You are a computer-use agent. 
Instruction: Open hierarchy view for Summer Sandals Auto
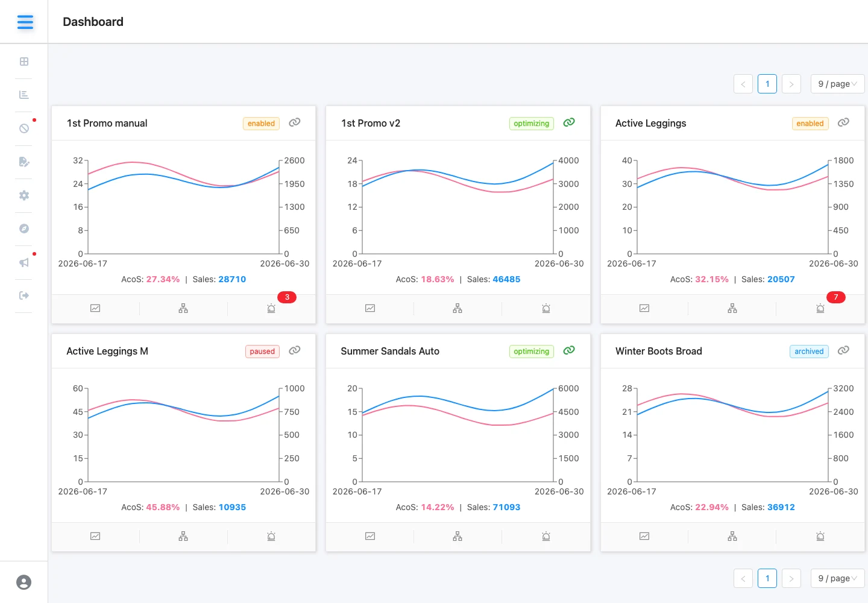pos(458,536)
